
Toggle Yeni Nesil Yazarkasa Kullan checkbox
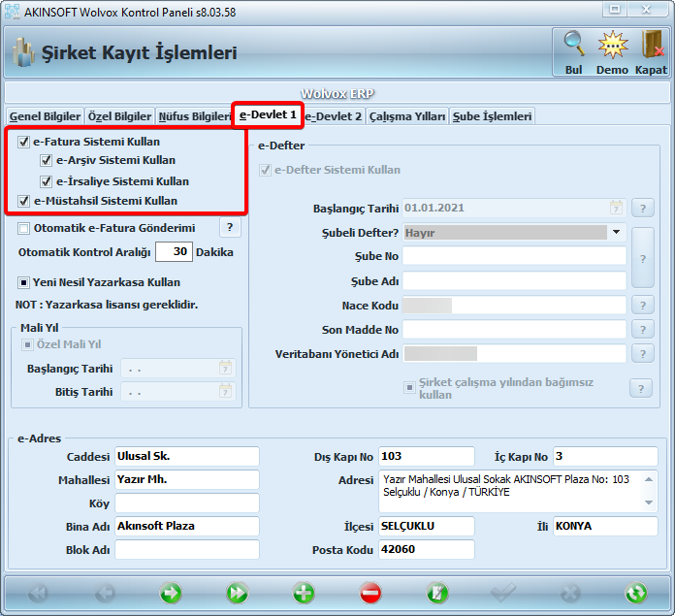point(23,282)
